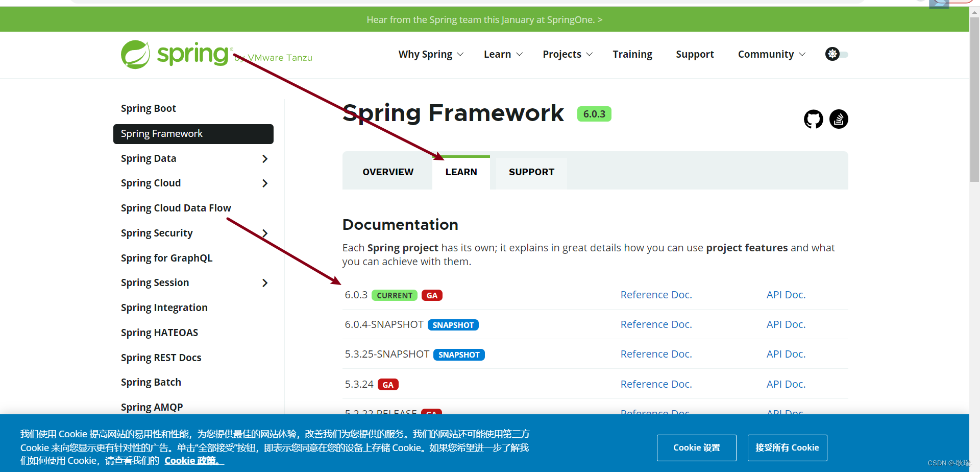
Task: Open the Support item in top navigation
Action: (x=695, y=54)
